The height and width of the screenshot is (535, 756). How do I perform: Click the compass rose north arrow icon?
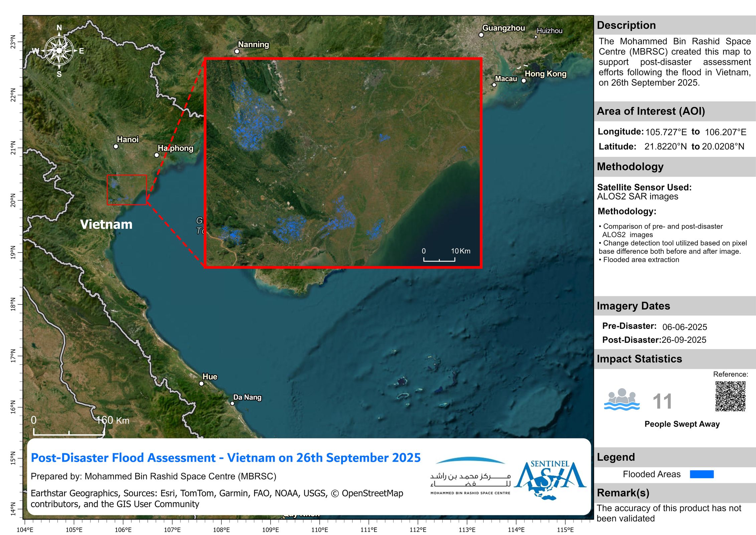click(x=59, y=51)
